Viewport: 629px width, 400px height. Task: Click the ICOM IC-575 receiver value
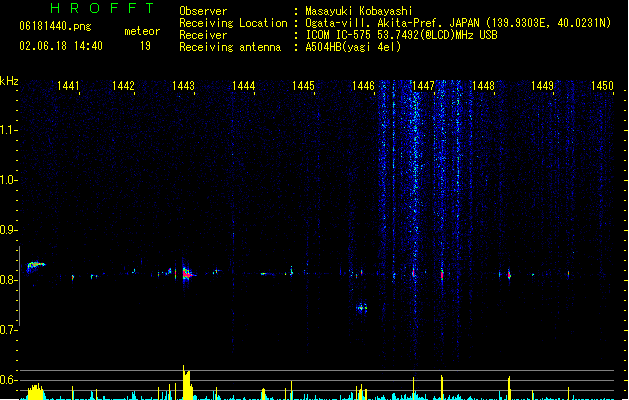click(x=402, y=35)
